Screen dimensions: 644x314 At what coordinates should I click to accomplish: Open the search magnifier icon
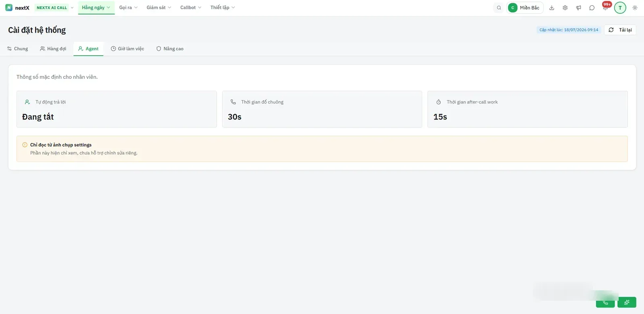point(499,8)
